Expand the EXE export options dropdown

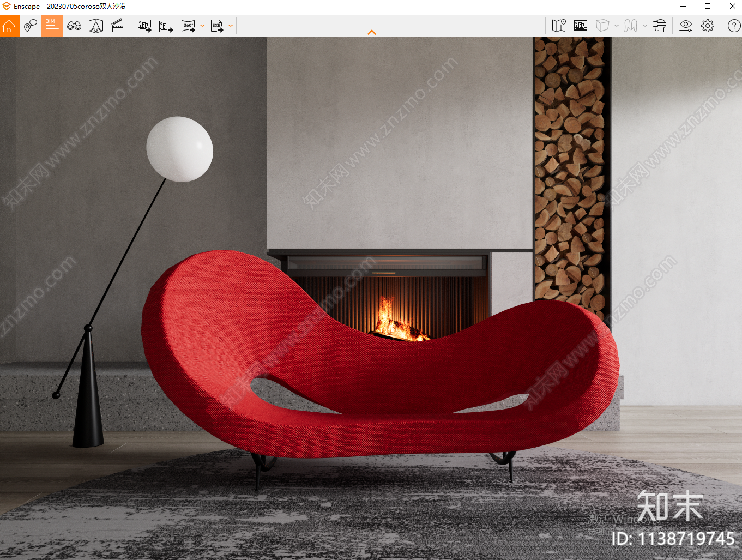click(x=231, y=26)
